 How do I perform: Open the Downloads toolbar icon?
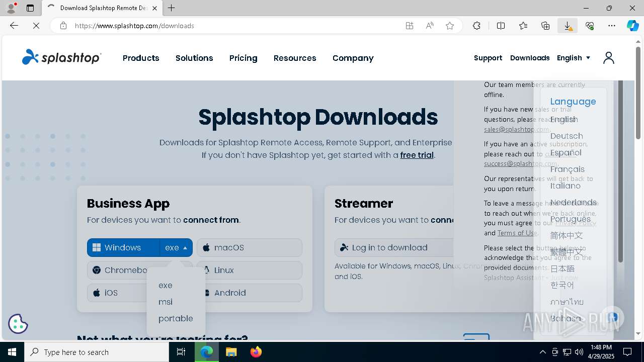[568, 26]
